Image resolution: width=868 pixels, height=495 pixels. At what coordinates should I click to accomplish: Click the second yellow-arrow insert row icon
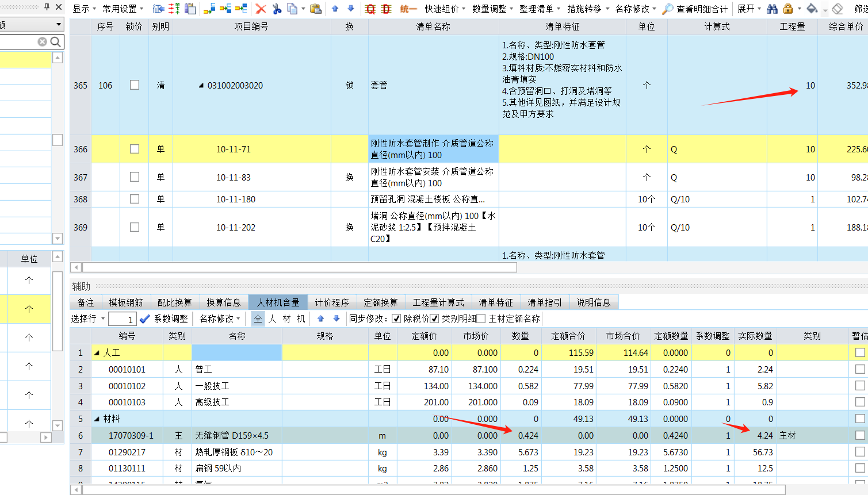point(225,9)
